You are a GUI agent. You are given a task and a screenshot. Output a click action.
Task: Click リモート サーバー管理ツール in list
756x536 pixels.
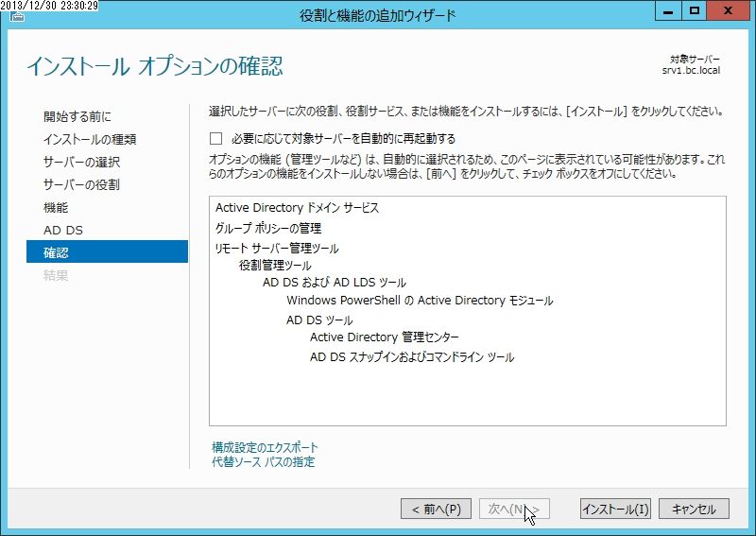click(277, 249)
